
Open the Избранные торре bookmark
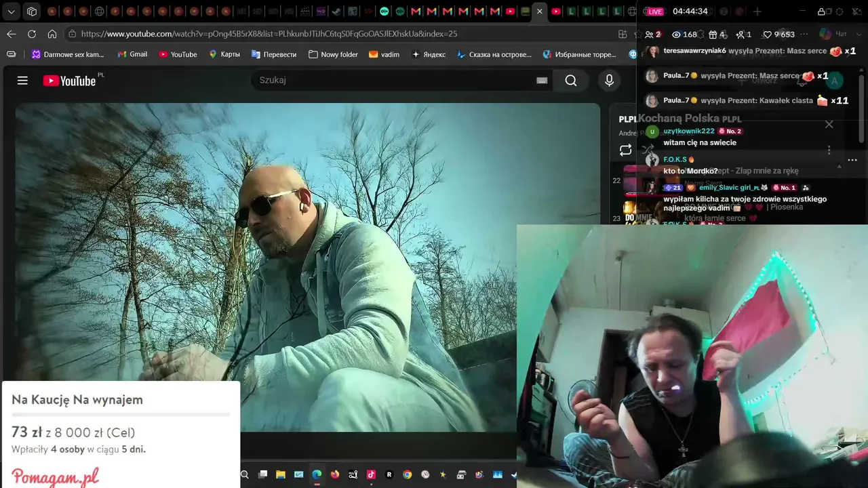click(580, 54)
